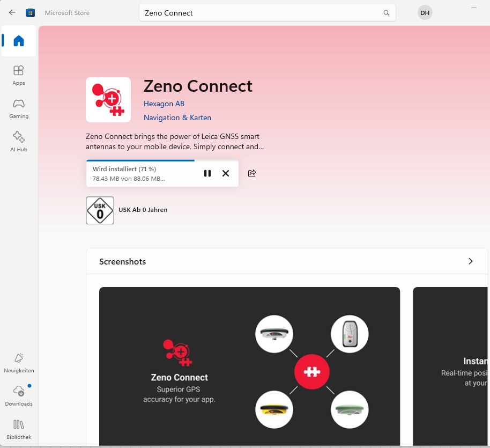
Task: Open first Zeno Connect screenshot thumbnail
Action: click(249, 366)
